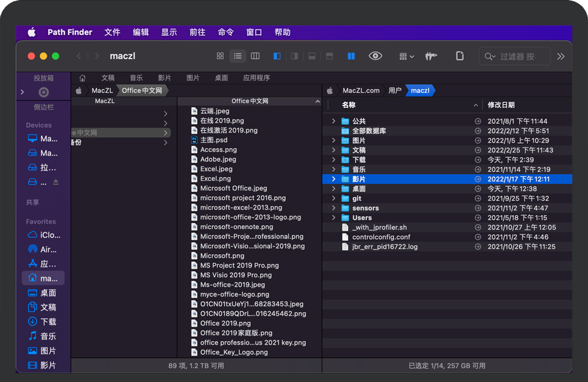Click MacZL.com in right path bar

(x=361, y=90)
